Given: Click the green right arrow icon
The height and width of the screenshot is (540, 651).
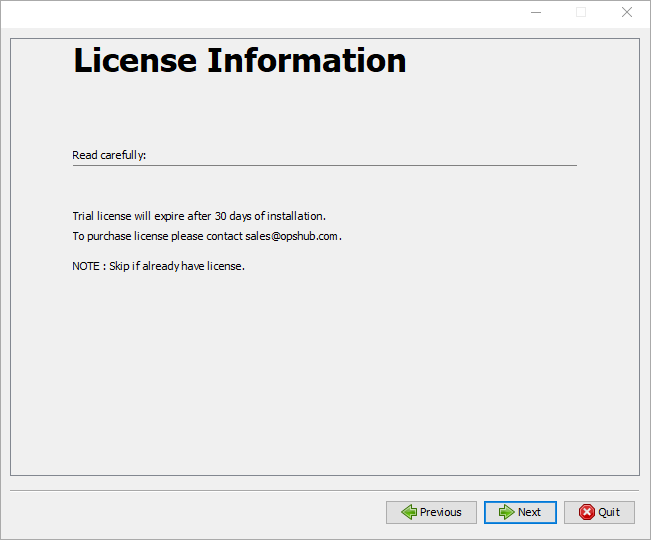Looking at the screenshot, I should (x=506, y=512).
